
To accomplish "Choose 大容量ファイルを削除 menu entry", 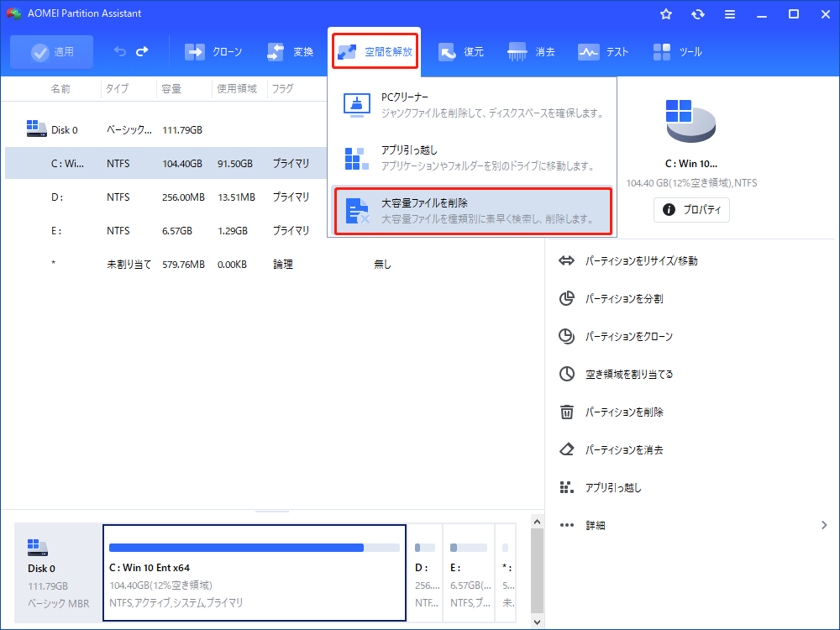I will 472,211.
